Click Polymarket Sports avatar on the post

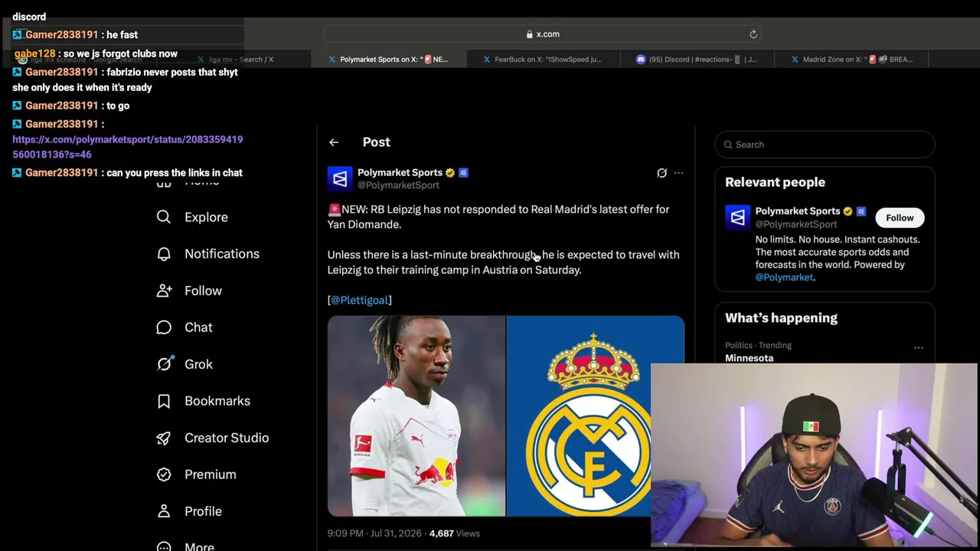pyautogui.click(x=340, y=178)
